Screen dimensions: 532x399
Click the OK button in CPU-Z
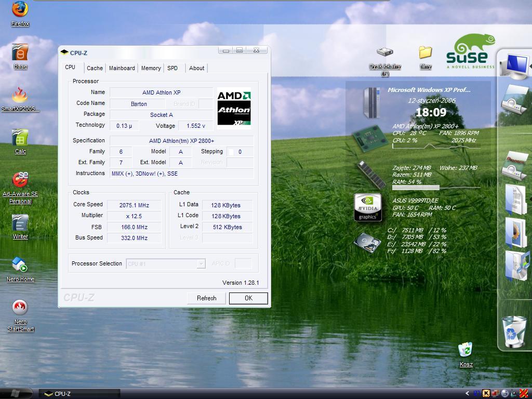[x=248, y=298]
